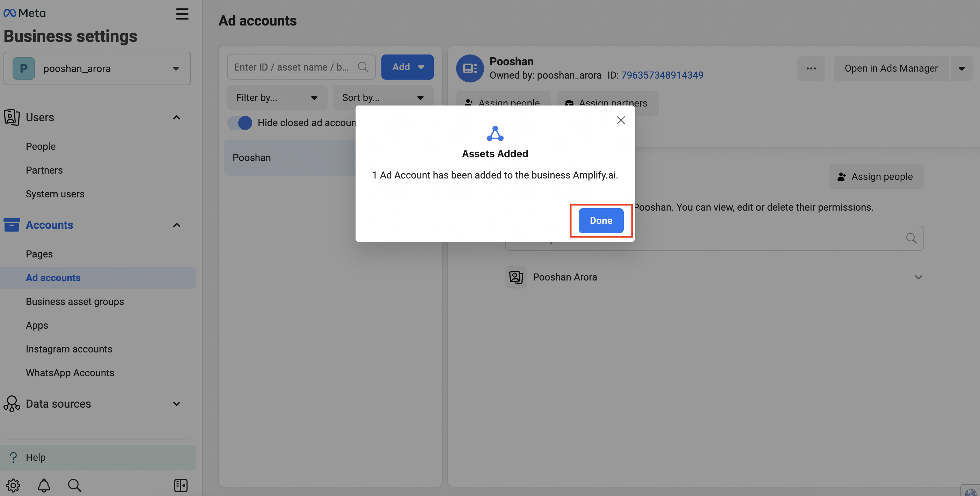Click the ad account ID link 796357348914349
Viewport: 980px width, 496px height.
click(x=662, y=75)
